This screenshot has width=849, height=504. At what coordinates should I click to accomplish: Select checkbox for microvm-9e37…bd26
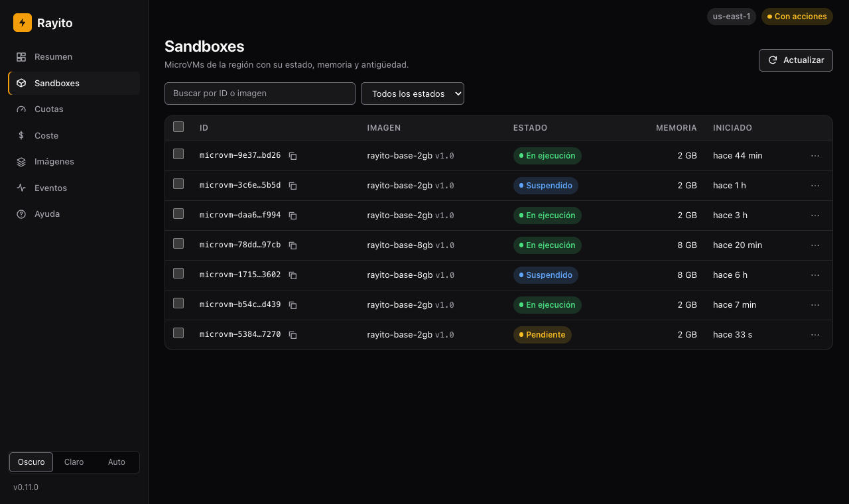tap(178, 154)
